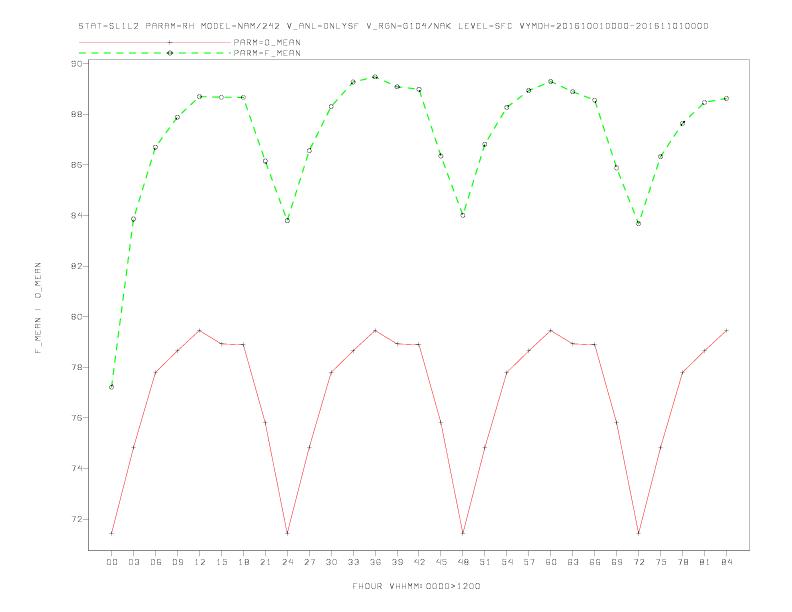Click the y-axis tick label 76
The image size is (792, 612).
[x=77, y=418]
